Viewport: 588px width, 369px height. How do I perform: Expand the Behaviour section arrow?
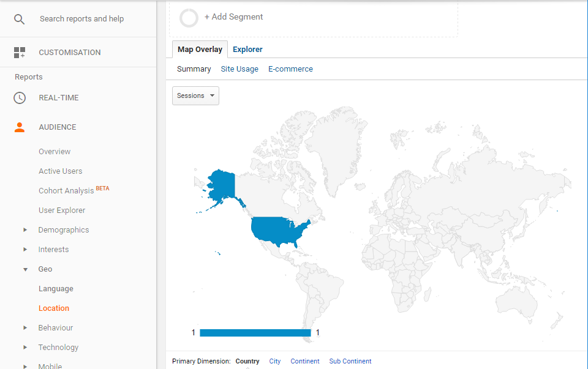point(25,328)
